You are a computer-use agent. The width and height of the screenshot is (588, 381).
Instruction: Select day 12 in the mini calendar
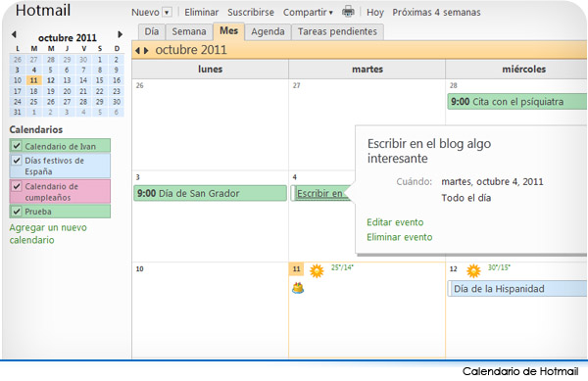point(51,80)
